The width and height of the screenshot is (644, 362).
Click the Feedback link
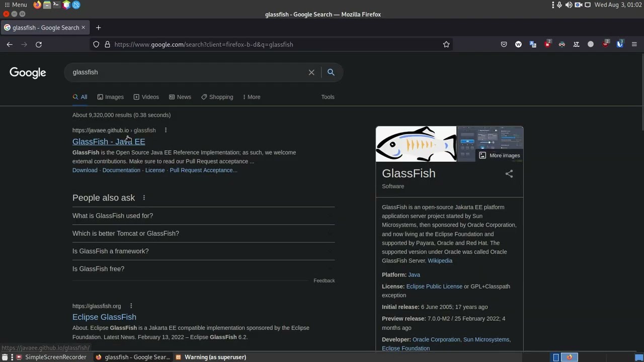[x=324, y=281]
